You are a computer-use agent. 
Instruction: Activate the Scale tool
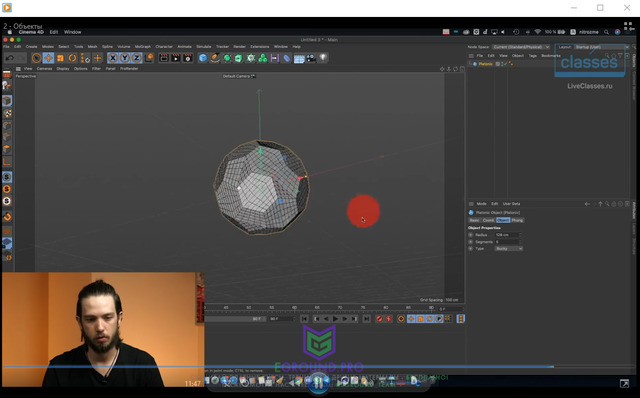point(60,58)
